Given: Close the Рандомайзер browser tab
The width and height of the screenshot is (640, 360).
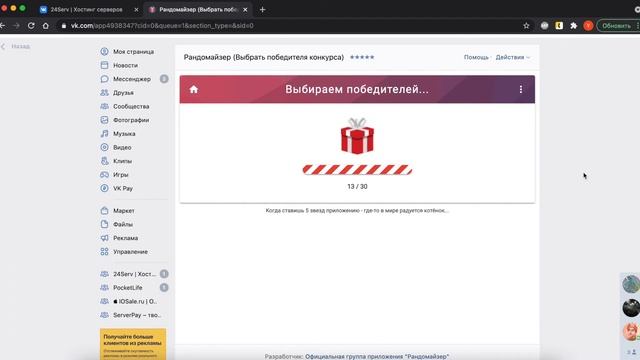Looking at the screenshot, I should (245, 9).
